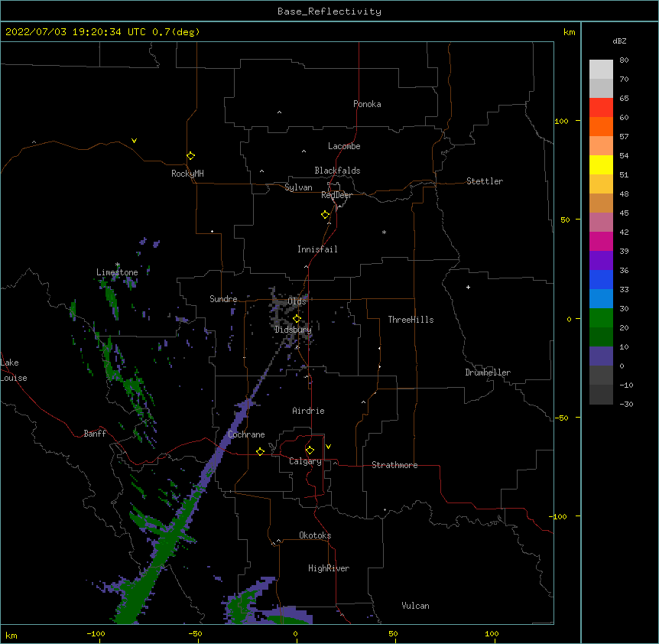This screenshot has height=644, width=659.
Task: Select the Drumheller label
Action: click(x=488, y=372)
